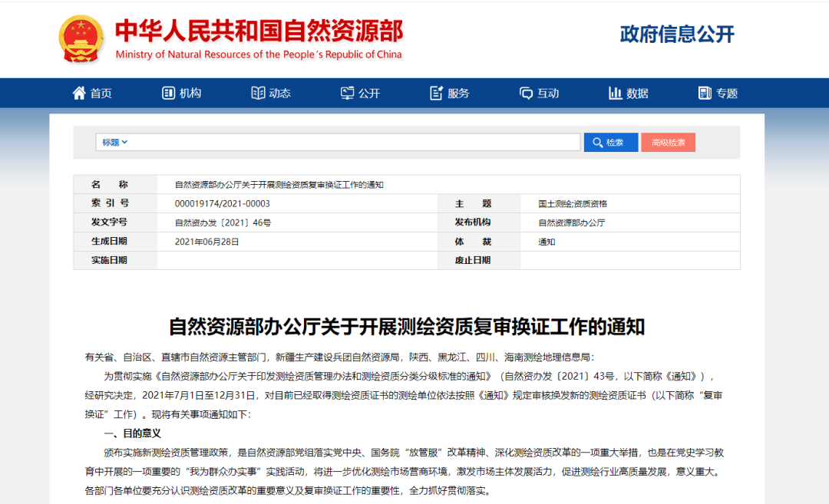
Task: Click the 专题 newspaper icon
Action: pyautogui.click(x=705, y=93)
